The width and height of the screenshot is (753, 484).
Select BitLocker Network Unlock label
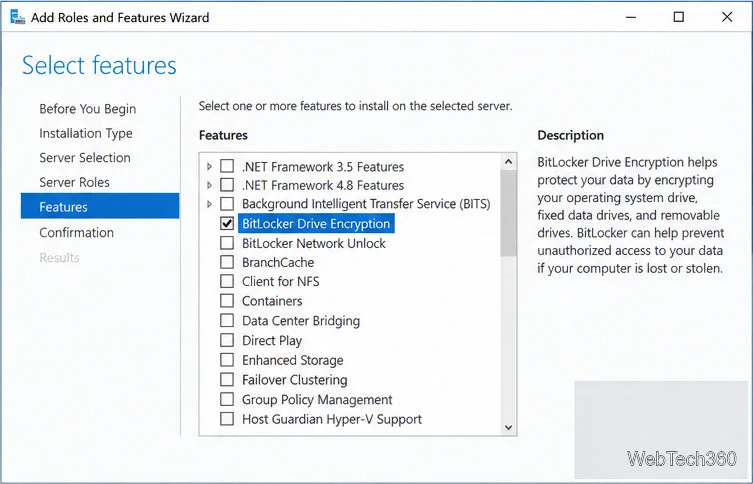(x=314, y=243)
